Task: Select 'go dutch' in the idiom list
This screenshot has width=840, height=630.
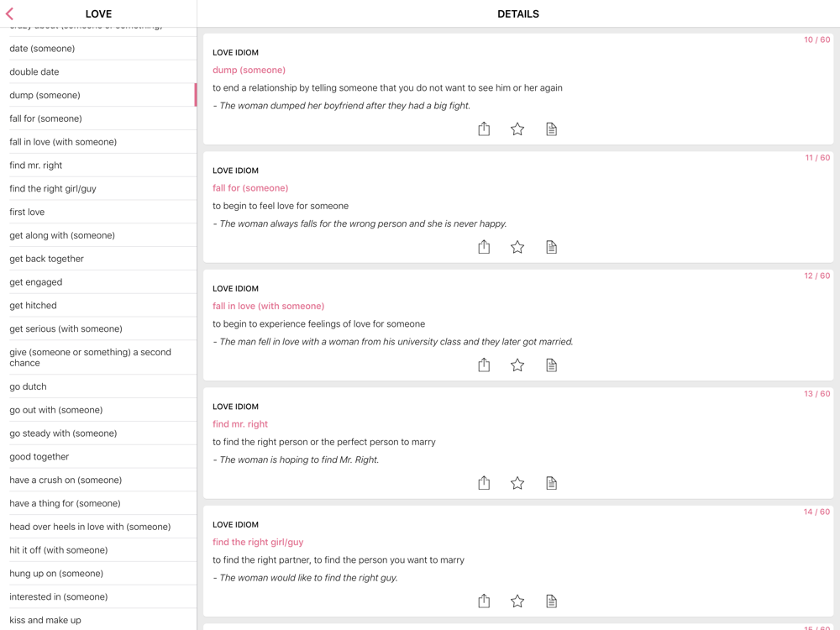Action: 29,386
